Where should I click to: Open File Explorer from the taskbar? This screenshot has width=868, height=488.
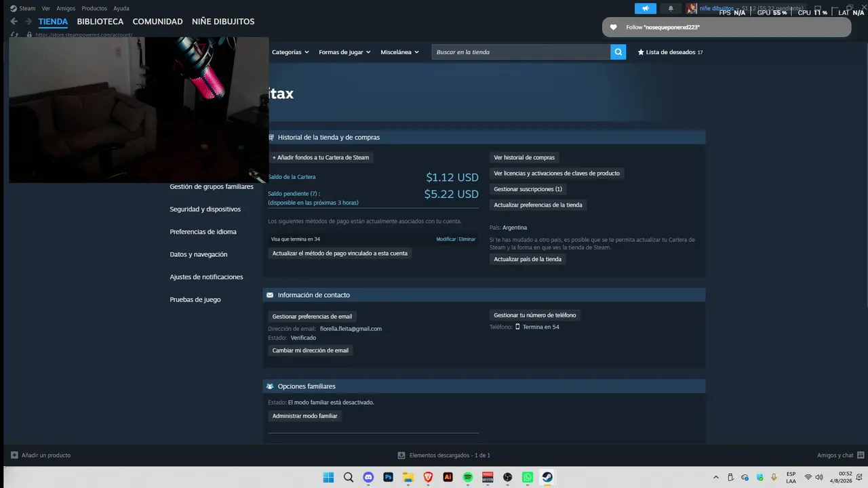coord(408,477)
